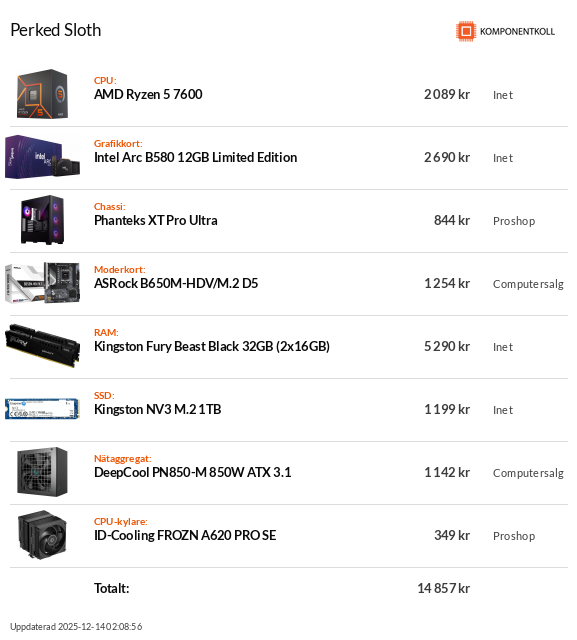Image resolution: width=577 pixels, height=640 pixels.
Task: Open the AMD Ryzen 5 7600 link
Action: point(148,94)
